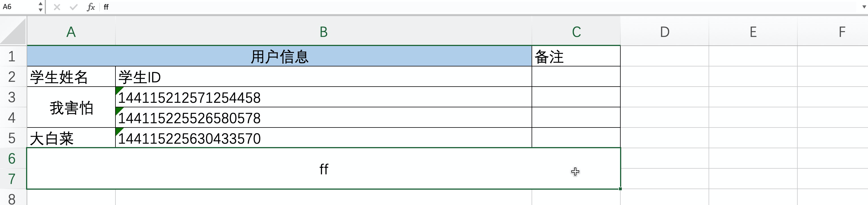Viewport: 868px width, 205px height.
Task: Select the 备注 cell
Action: pyautogui.click(x=576, y=56)
